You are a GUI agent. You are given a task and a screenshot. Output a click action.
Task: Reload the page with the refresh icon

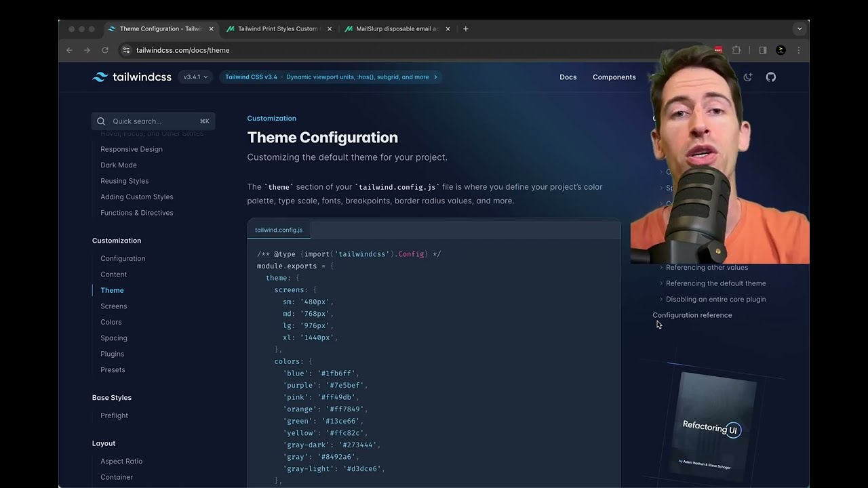coord(105,50)
